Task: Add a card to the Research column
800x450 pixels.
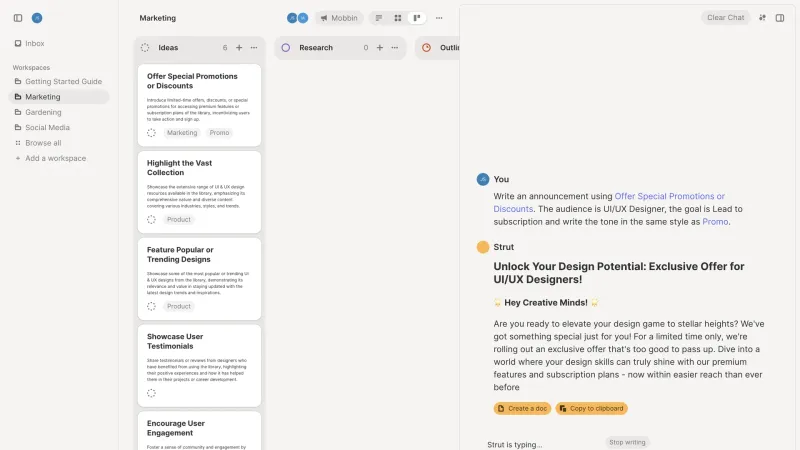Action: [x=380, y=47]
